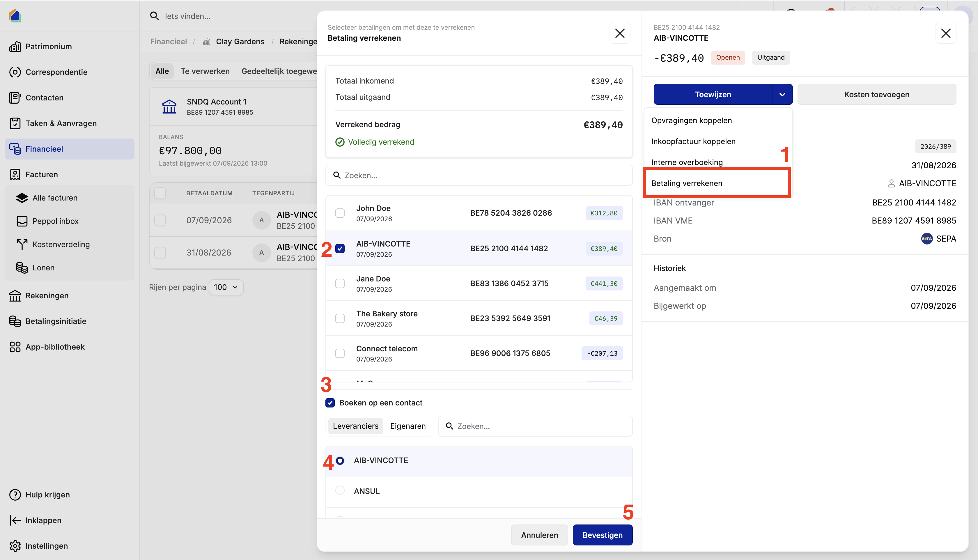
Task: Switch to the Eigenaren tab
Action: click(408, 426)
